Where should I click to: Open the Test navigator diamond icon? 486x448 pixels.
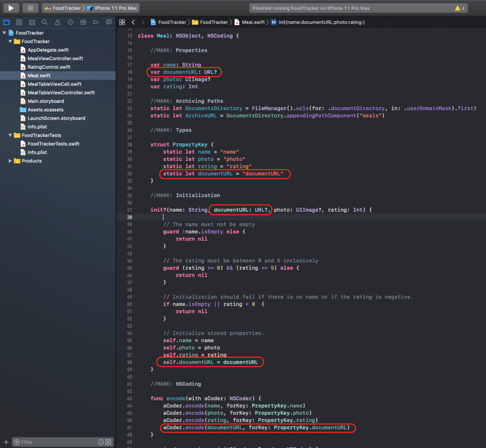tap(70, 22)
